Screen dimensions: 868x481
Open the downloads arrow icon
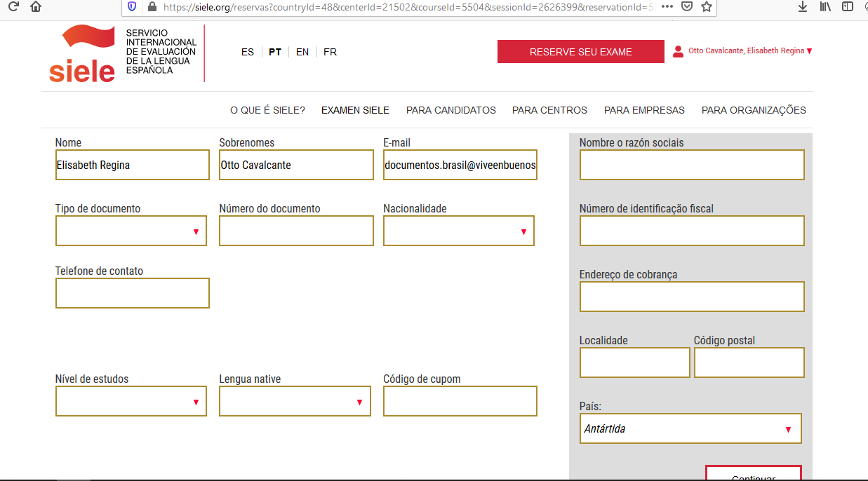(x=803, y=7)
